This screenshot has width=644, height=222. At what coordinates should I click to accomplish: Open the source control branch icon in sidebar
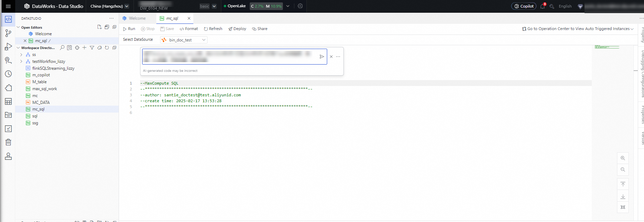pos(8,33)
